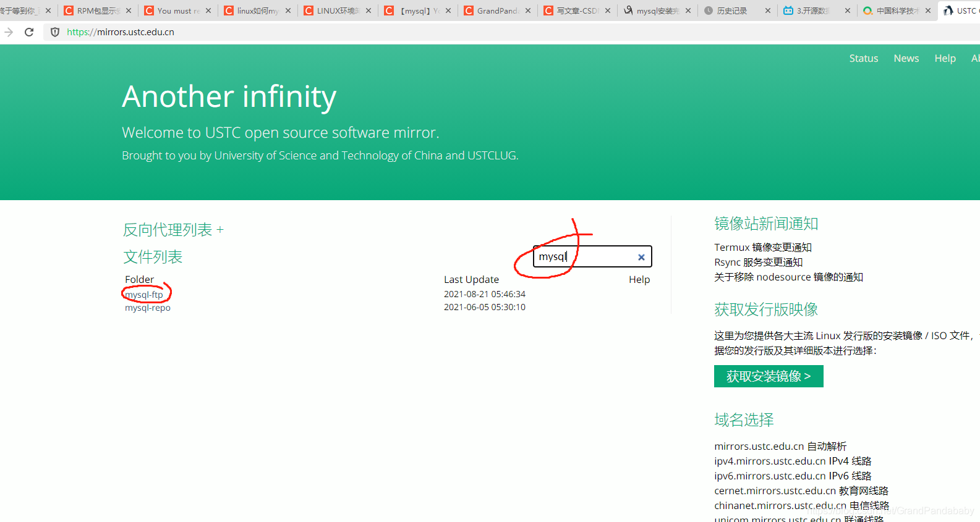Close the 'mysql安装' tab
The image size is (980, 522).
(688, 11)
